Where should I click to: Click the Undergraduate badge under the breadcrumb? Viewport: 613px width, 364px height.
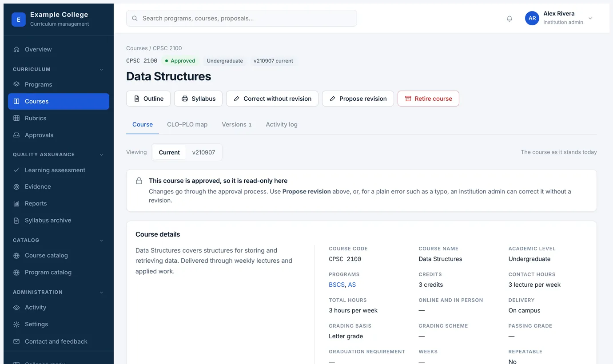coord(225,61)
